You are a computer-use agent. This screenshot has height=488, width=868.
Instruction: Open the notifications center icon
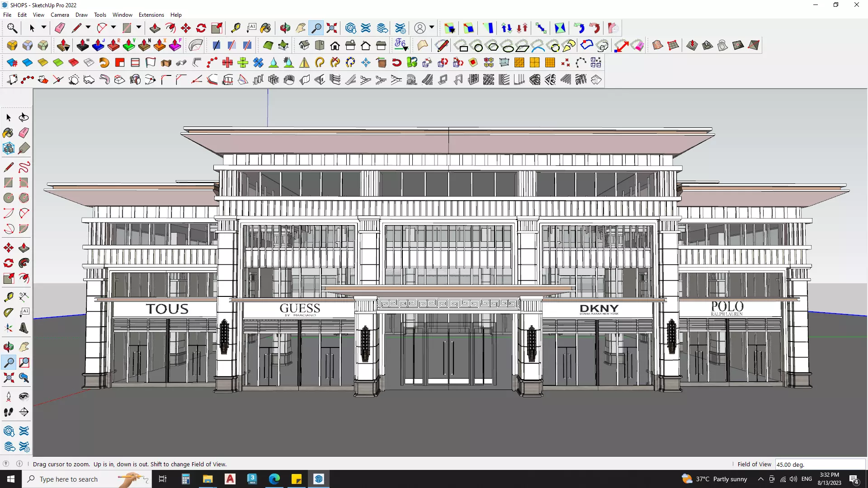pos(854,479)
